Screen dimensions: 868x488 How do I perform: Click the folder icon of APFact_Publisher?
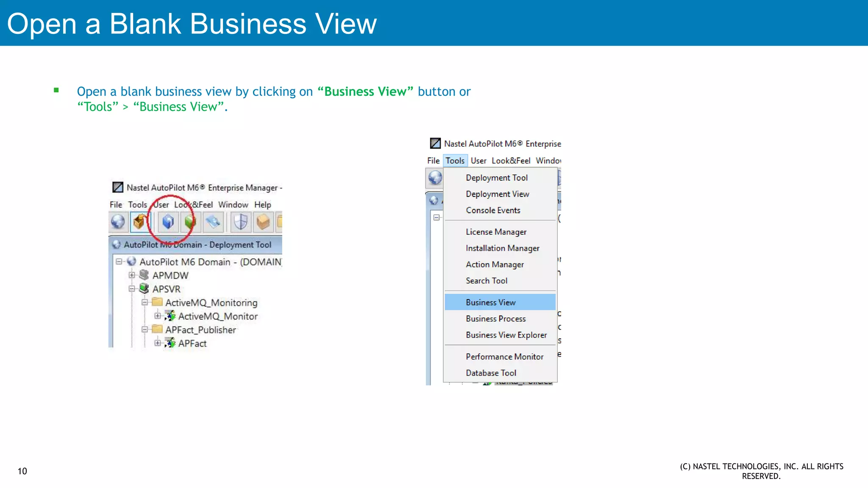click(157, 329)
